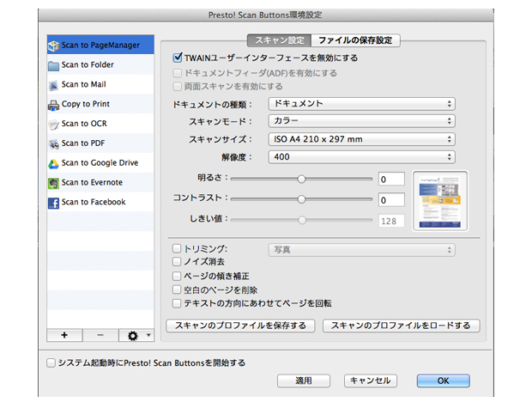Screen dimensions: 532x402
Task: Select the Scan to PageManager icon
Action: click(x=53, y=46)
